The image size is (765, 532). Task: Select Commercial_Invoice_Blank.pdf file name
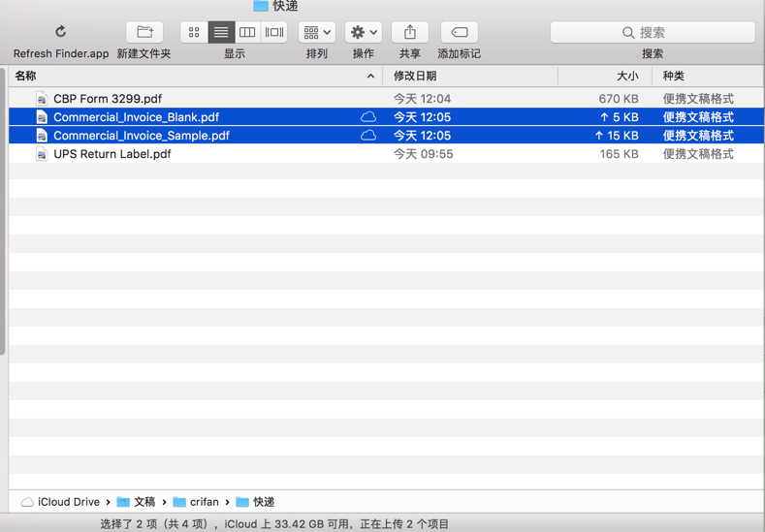[x=136, y=117]
